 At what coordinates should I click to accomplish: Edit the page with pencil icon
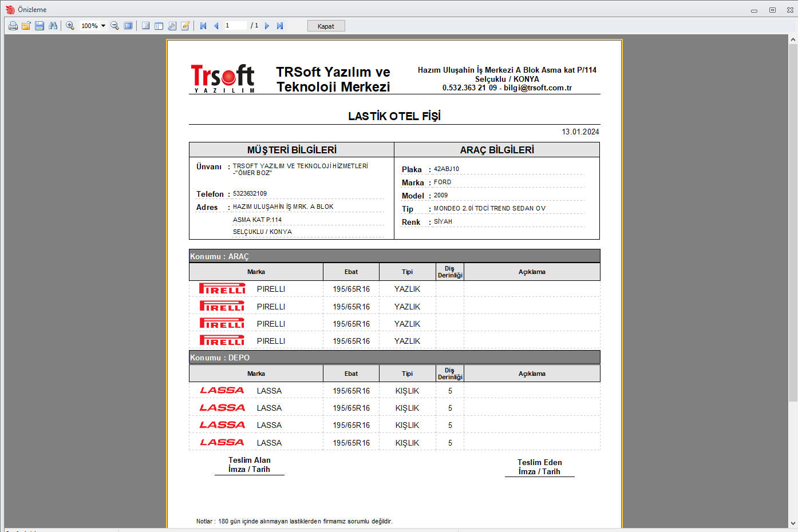tap(185, 26)
